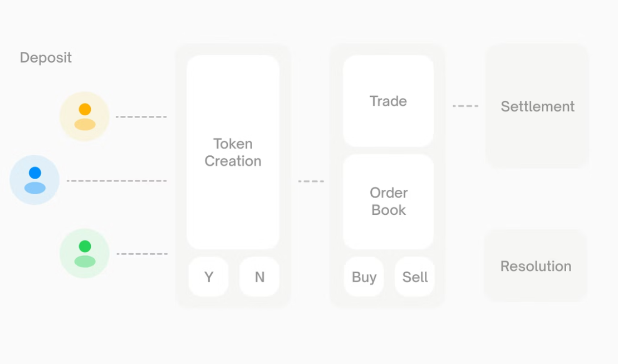Choose the Buy option
This screenshot has height=364, width=618.
pos(364,277)
